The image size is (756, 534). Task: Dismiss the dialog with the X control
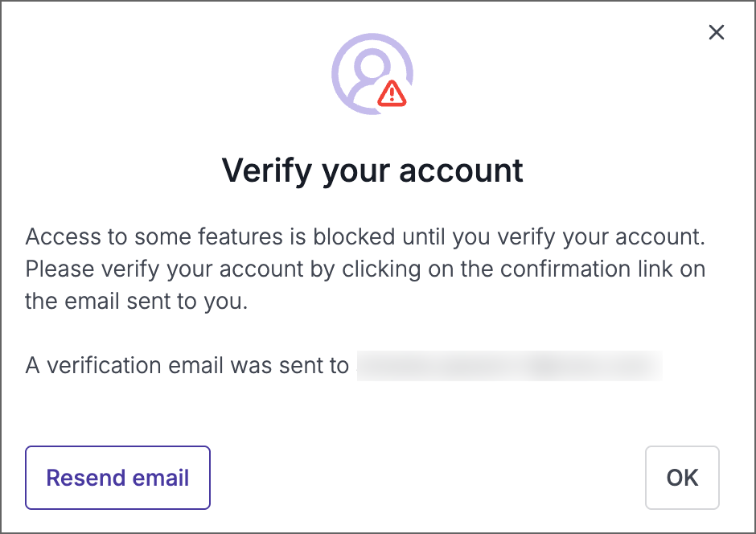click(716, 32)
